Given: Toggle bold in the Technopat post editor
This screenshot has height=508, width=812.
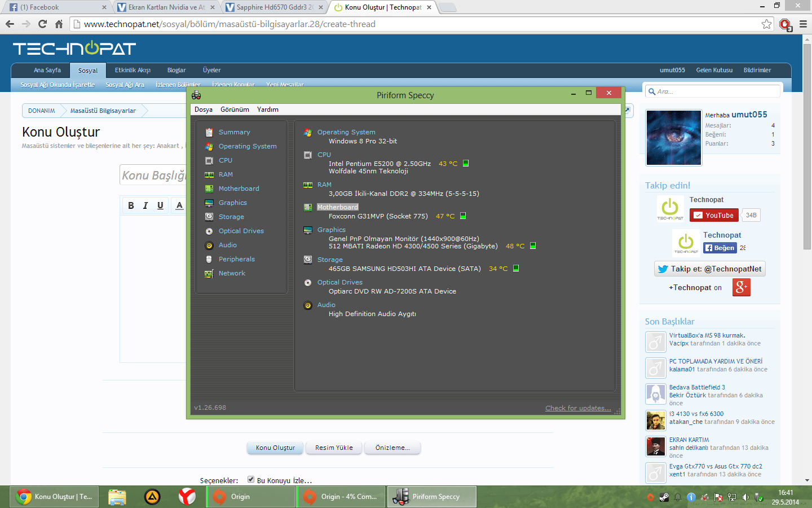Looking at the screenshot, I should 131,205.
